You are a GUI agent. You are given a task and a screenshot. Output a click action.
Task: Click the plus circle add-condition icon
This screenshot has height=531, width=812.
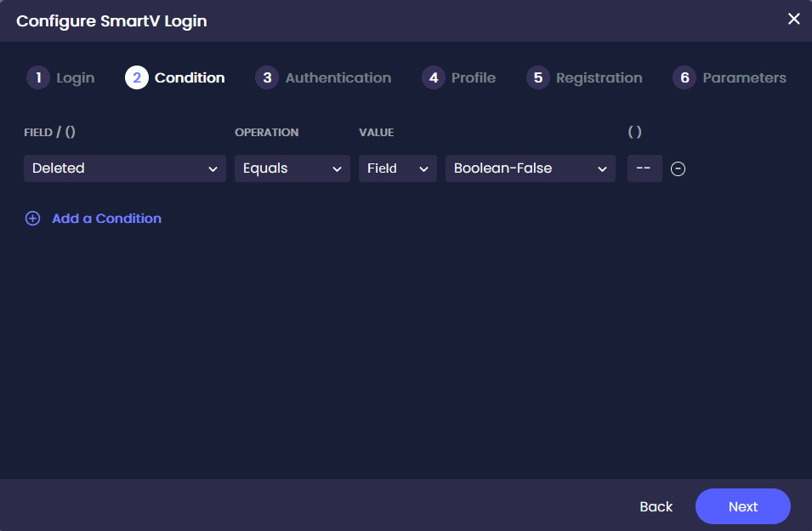coord(32,219)
